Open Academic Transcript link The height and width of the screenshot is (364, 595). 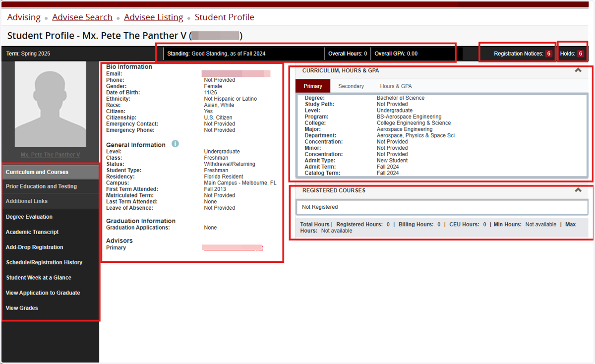[32, 232]
